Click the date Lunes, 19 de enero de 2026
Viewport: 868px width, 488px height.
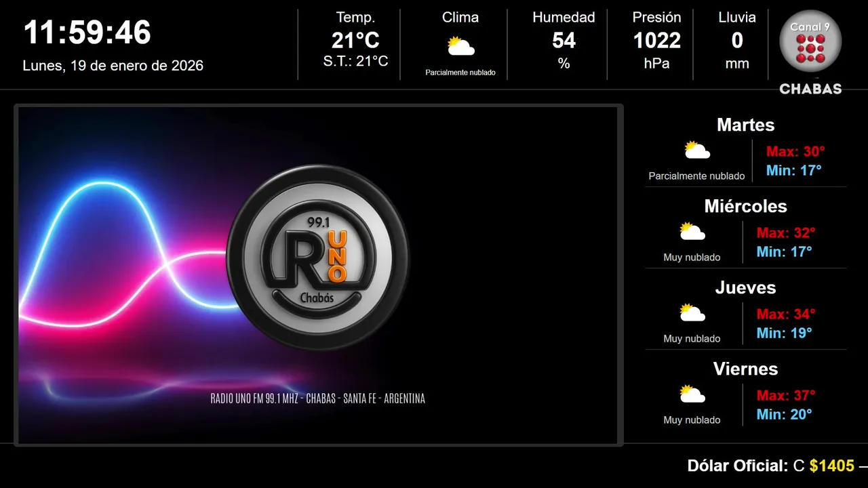113,66
